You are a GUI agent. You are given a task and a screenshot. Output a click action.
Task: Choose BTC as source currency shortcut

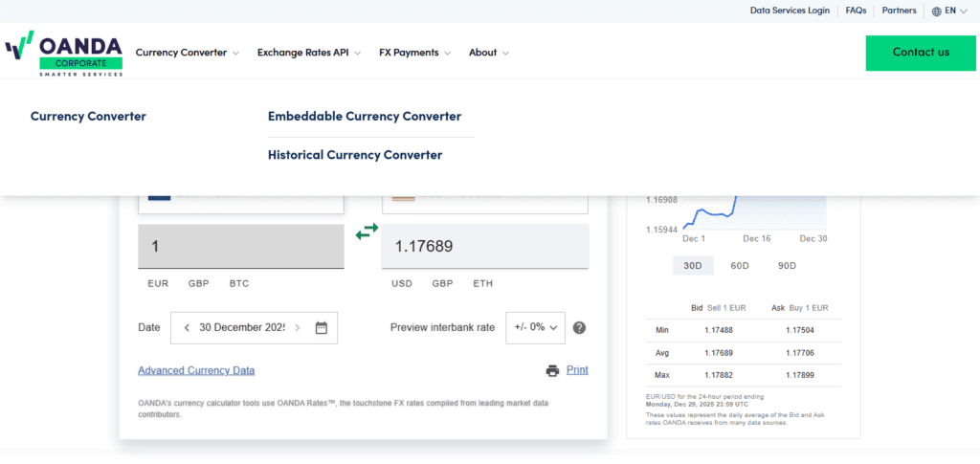coord(238,284)
